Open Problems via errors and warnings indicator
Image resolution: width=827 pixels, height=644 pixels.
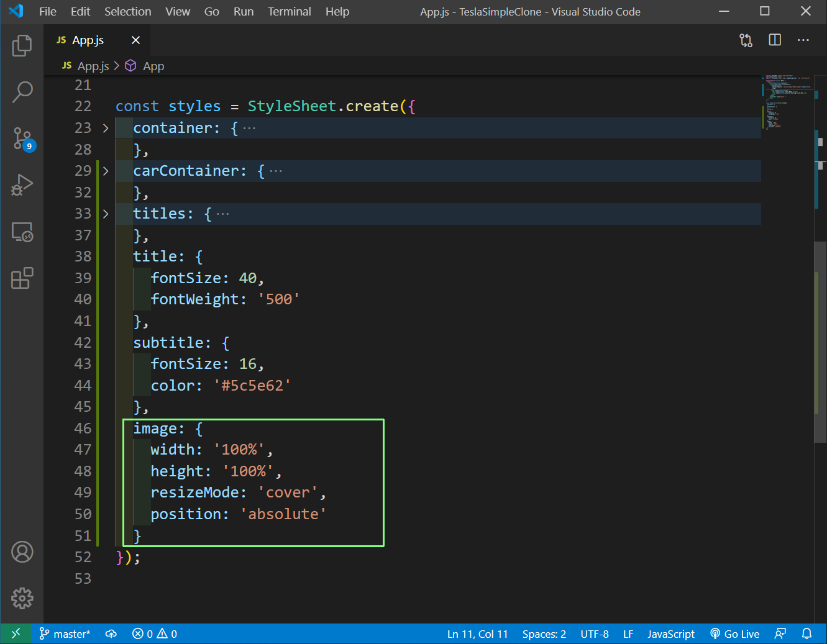155,633
